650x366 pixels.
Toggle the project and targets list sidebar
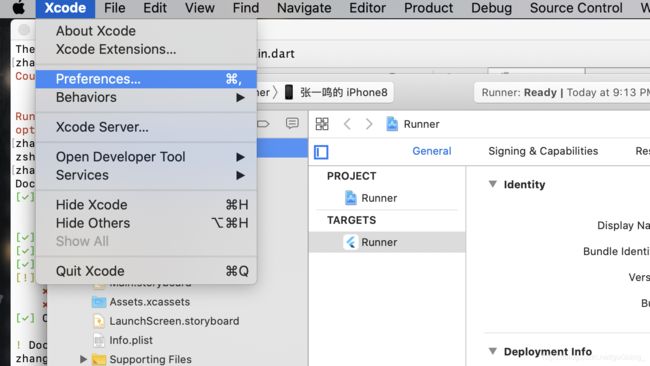tap(321, 152)
